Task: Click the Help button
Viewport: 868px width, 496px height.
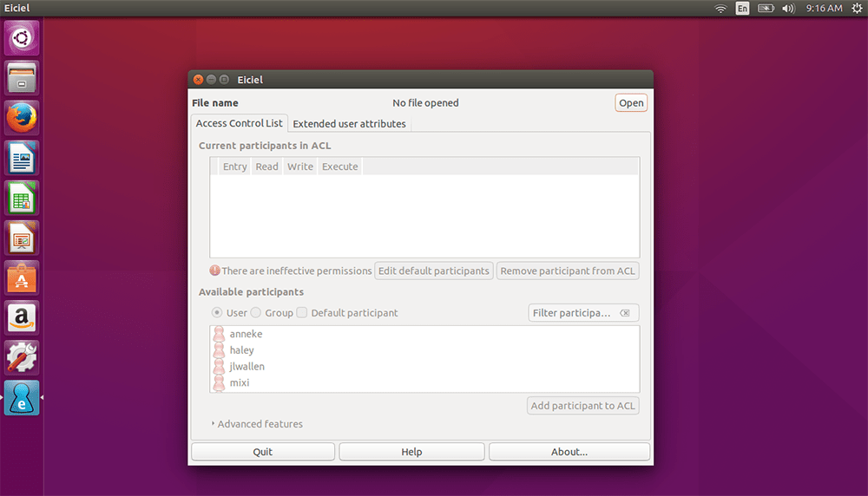Action: point(411,452)
